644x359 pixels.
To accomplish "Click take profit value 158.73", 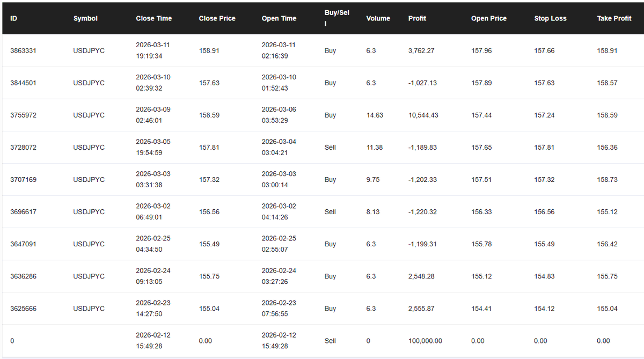I will coord(607,179).
